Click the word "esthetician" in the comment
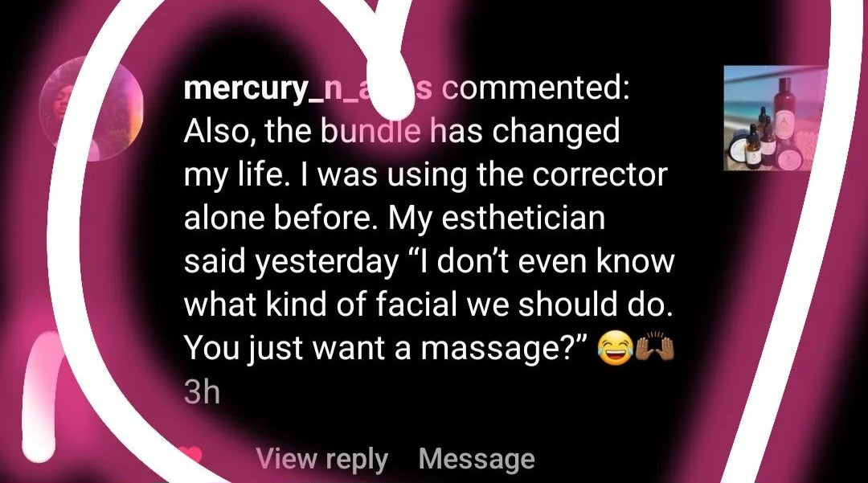 [523, 218]
